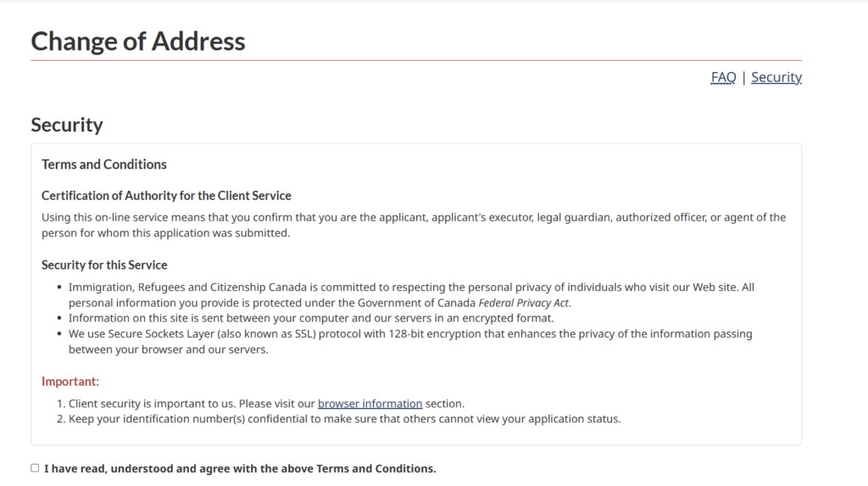Image resolution: width=868 pixels, height=486 pixels.
Task: Click the large Security section heading
Action: coord(67,125)
